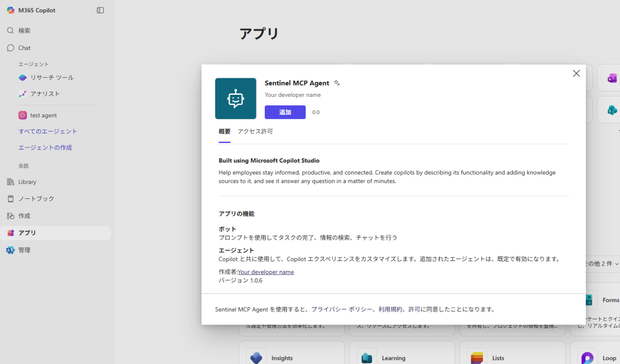Click the Built using Microsoft Copilot Studio heading

tap(269, 161)
